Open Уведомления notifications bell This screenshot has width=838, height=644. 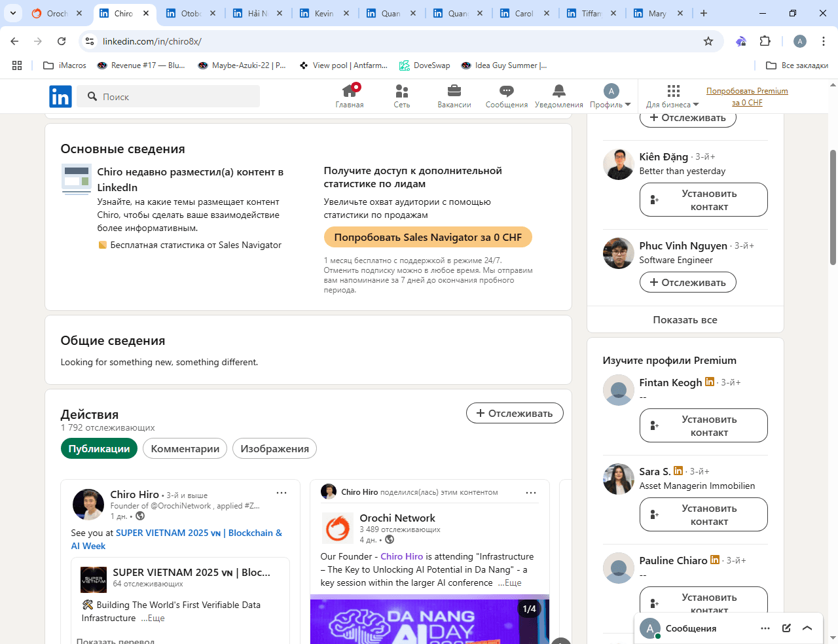tap(558, 96)
